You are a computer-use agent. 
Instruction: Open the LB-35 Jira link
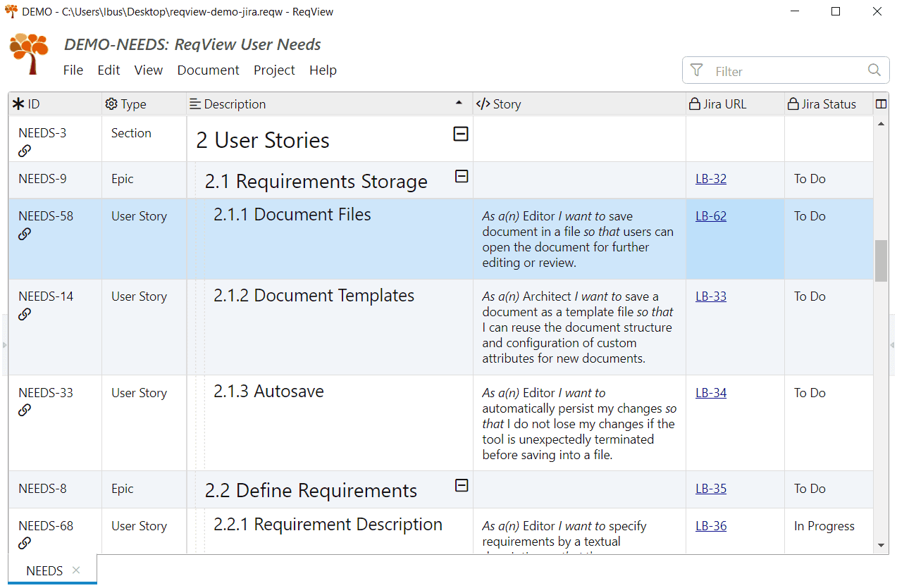point(710,489)
